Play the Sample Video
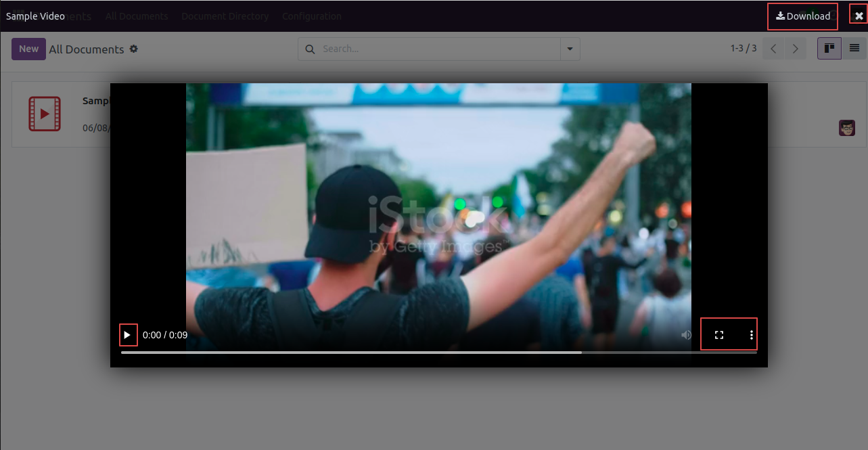 coord(127,335)
